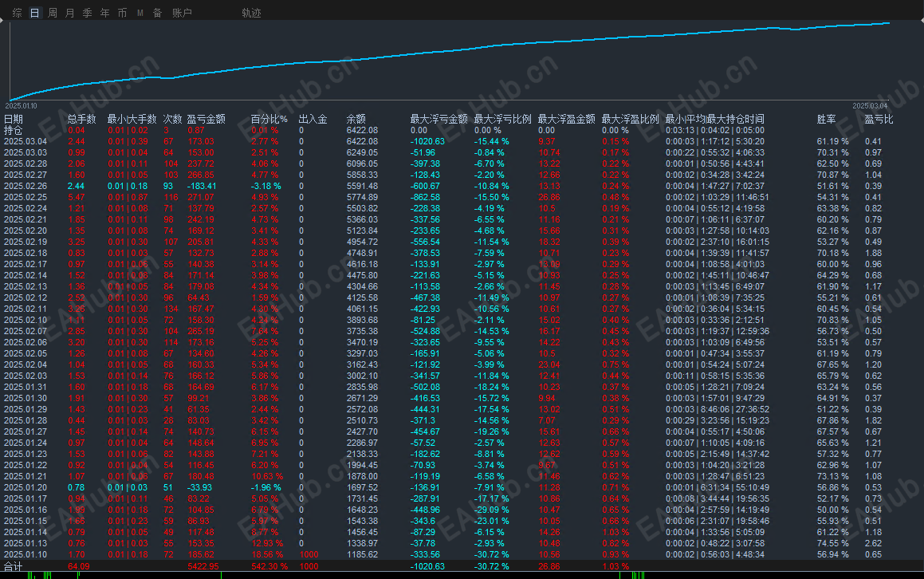Switch to the 账户 account tab
The image size is (924, 579).
coord(182,13)
